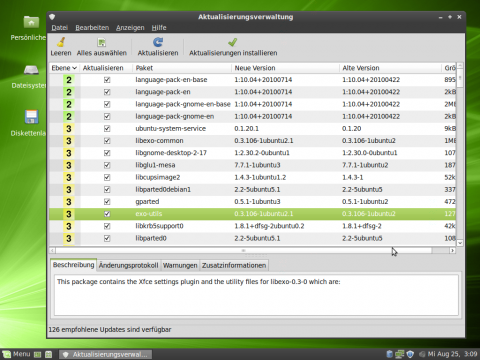The height and width of the screenshot is (360, 480).
Task: Select the Beschreibung tab
Action: (73, 265)
